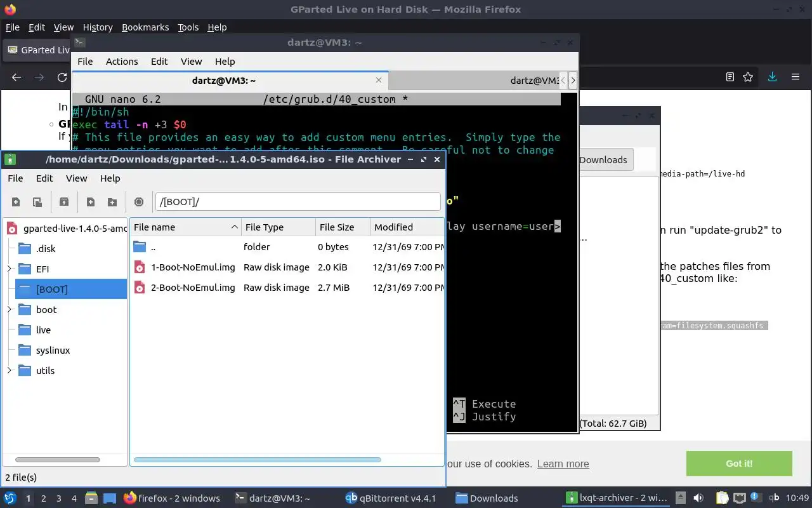Click the Add files toolbar icon

[x=91, y=202]
